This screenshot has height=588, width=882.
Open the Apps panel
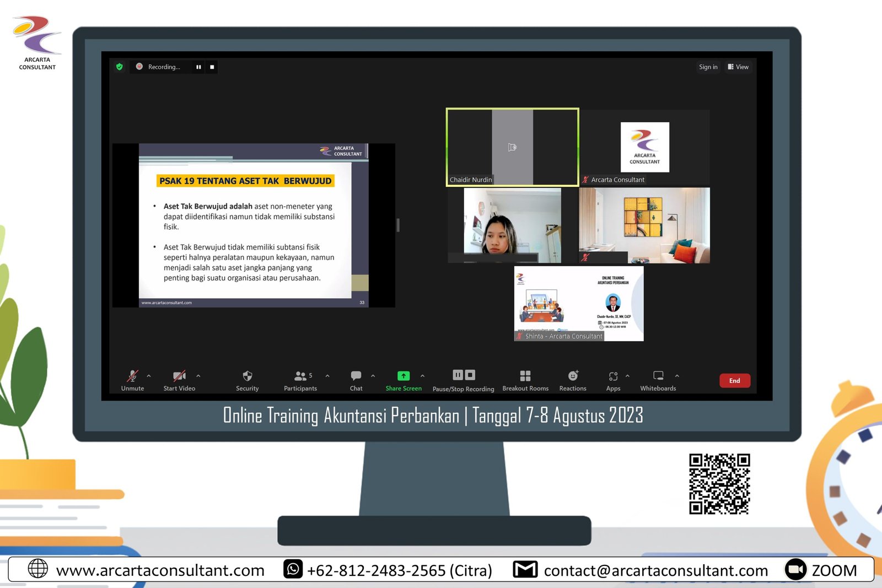coord(613,376)
